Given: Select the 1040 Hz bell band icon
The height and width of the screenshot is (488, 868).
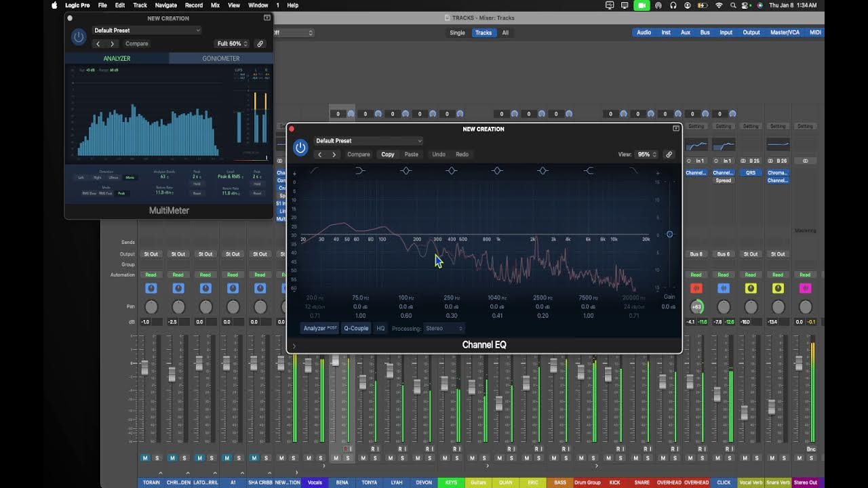Looking at the screenshot, I should pos(497,171).
